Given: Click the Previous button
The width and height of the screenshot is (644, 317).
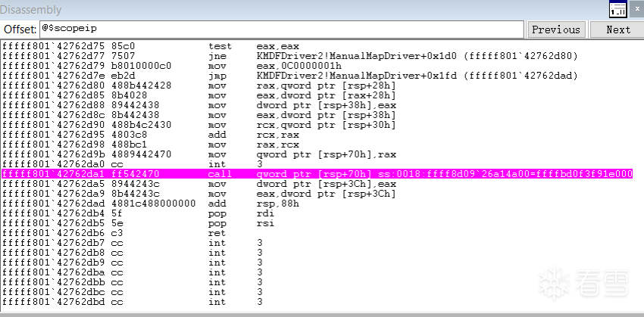Looking at the screenshot, I should pos(555,30).
